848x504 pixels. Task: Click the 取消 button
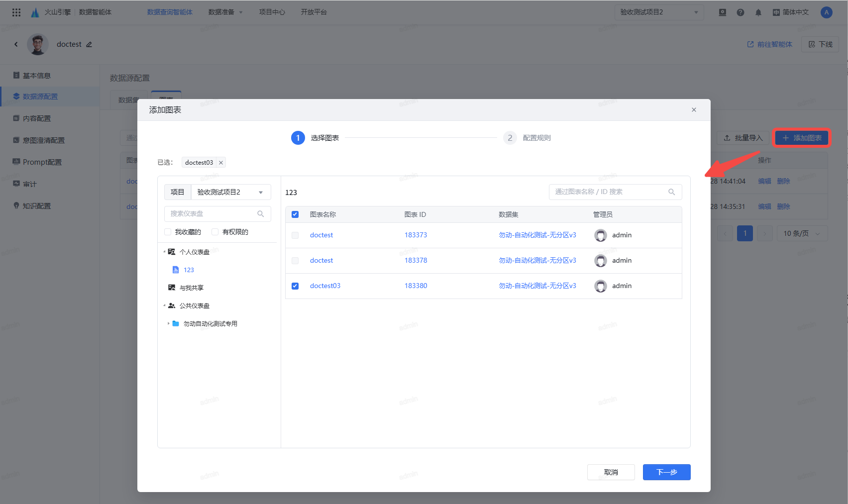[611, 472]
